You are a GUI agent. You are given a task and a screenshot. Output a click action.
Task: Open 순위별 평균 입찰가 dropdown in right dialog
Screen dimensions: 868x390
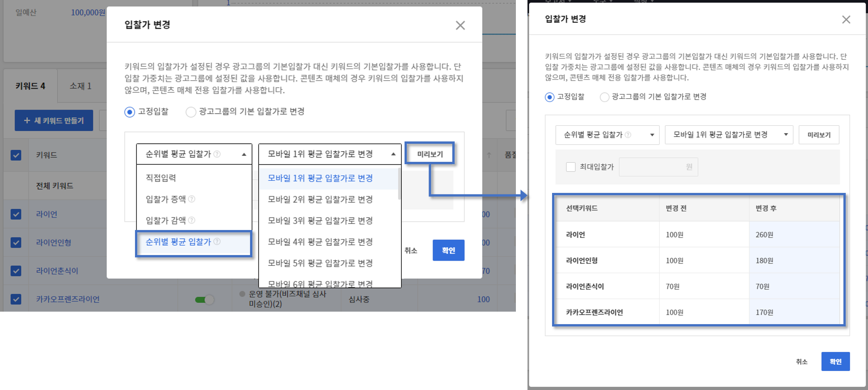point(607,135)
